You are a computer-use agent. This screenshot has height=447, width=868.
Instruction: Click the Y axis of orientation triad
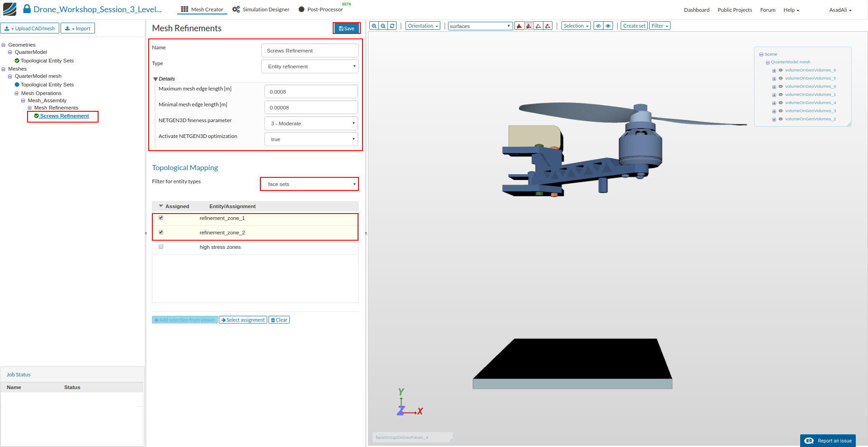click(401, 392)
